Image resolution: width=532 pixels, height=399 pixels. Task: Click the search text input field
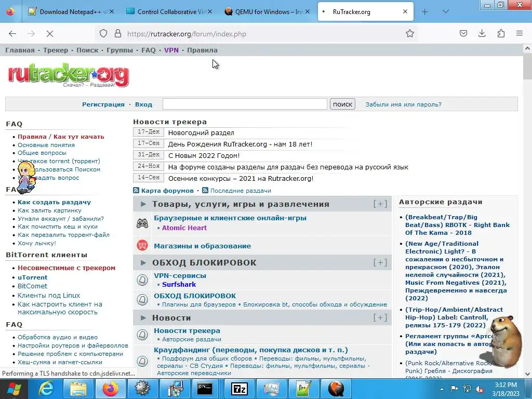(x=245, y=104)
